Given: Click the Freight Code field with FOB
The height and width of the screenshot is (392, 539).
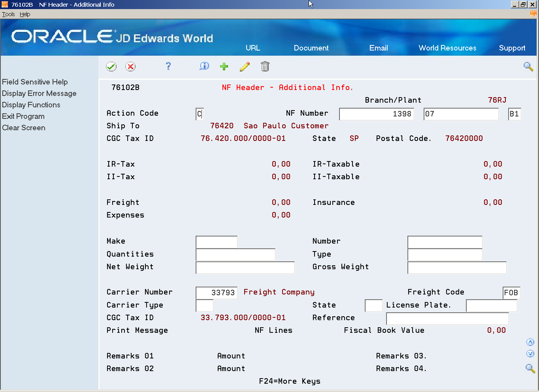Looking at the screenshot, I should pos(511,293).
